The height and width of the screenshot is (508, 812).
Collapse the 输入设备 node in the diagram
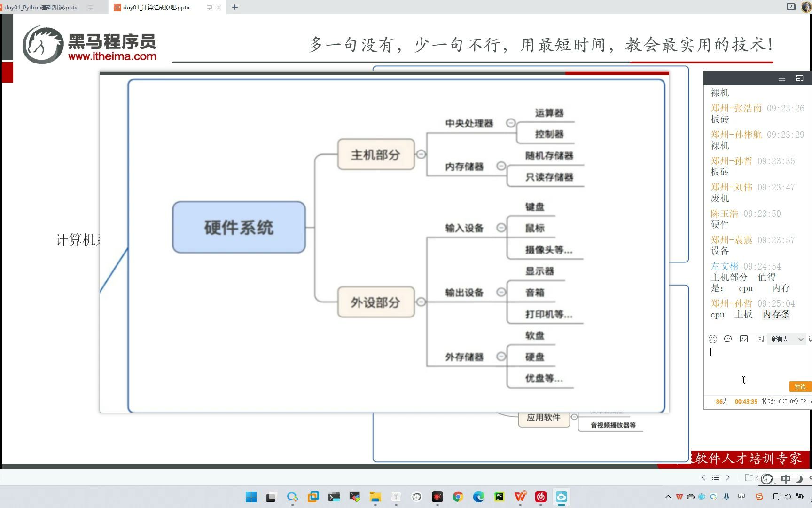500,227
